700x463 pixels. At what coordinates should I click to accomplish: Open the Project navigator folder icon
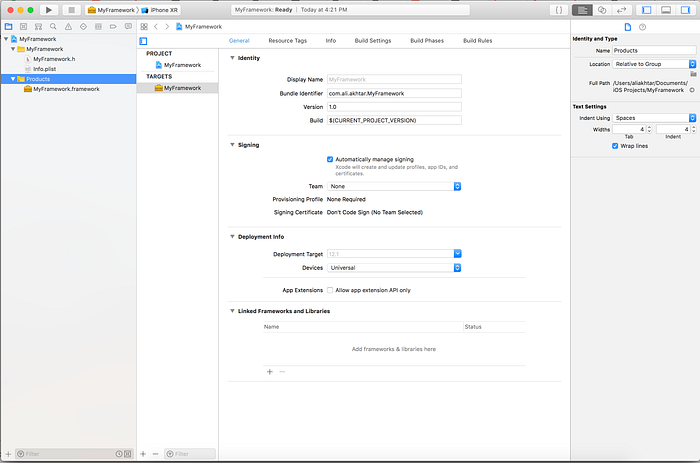click(x=8, y=27)
